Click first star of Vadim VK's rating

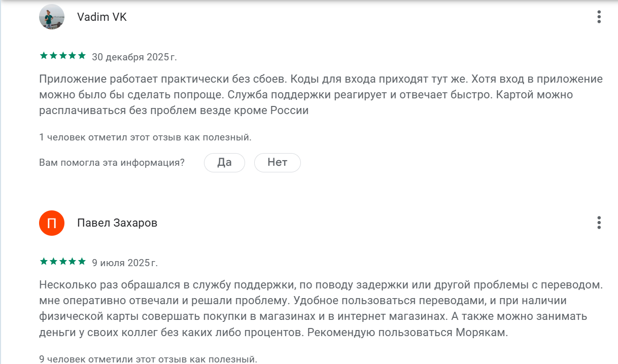[x=43, y=56]
